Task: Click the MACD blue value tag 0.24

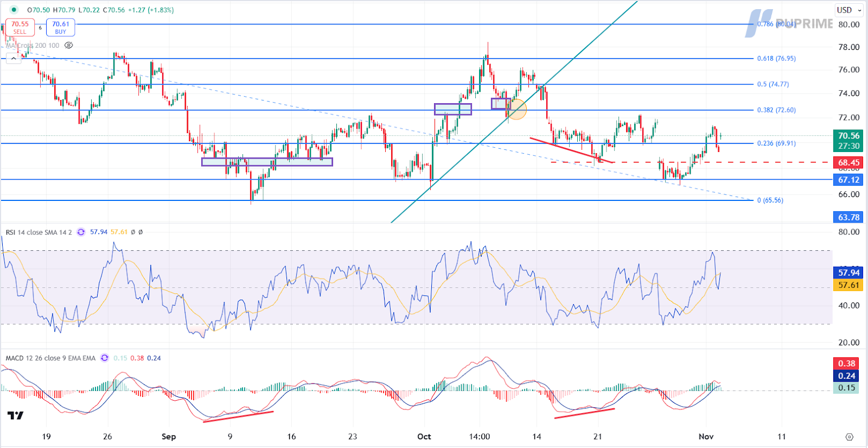Action: pos(846,376)
